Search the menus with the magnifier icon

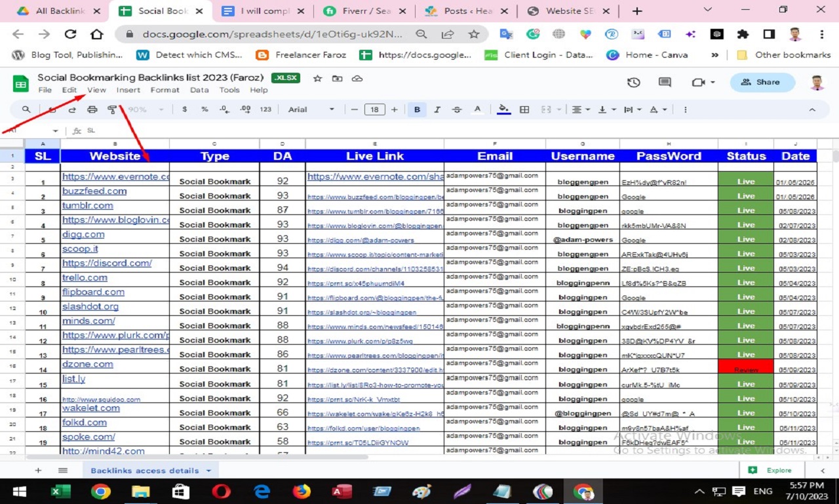pyautogui.click(x=26, y=109)
